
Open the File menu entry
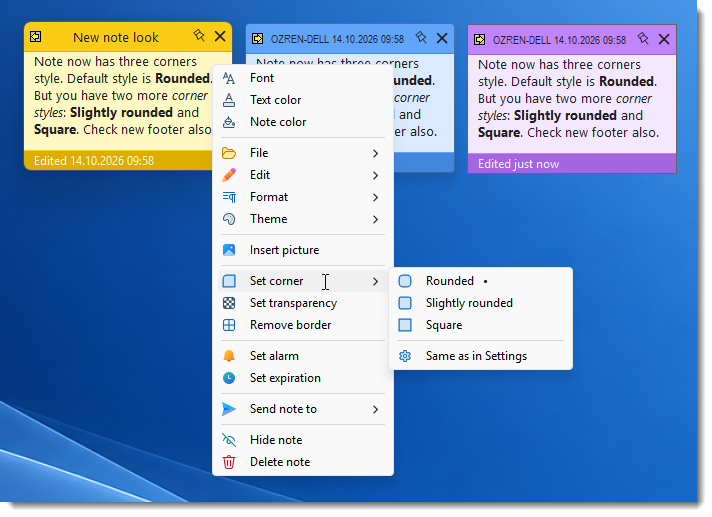click(x=303, y=153)
